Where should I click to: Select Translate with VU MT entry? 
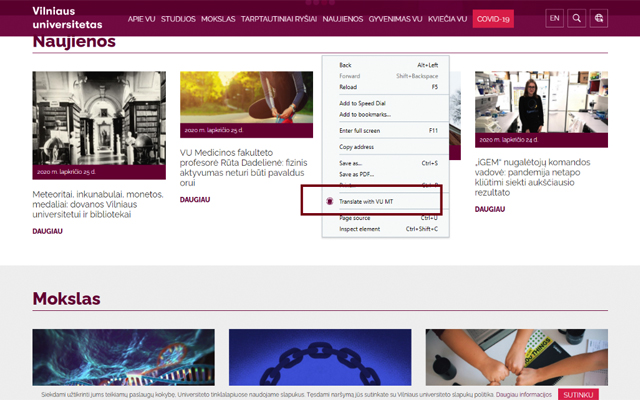point(386,201)
